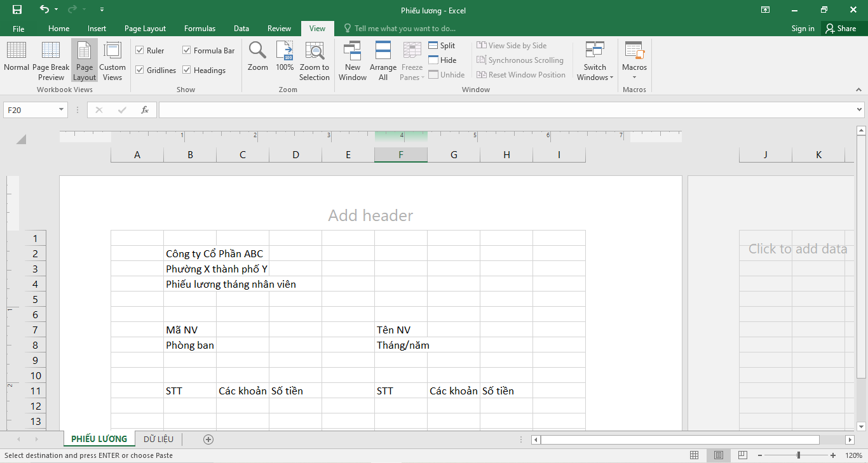This screenshot has width=868, height=463.
Task: Click the Name Box showing F20
Action: pos(31,110)
